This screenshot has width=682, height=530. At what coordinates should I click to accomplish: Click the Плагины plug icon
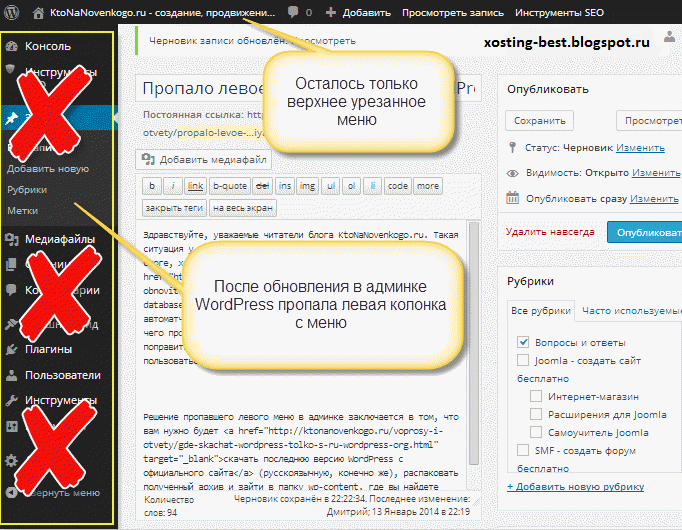click(x=12, y=349)
